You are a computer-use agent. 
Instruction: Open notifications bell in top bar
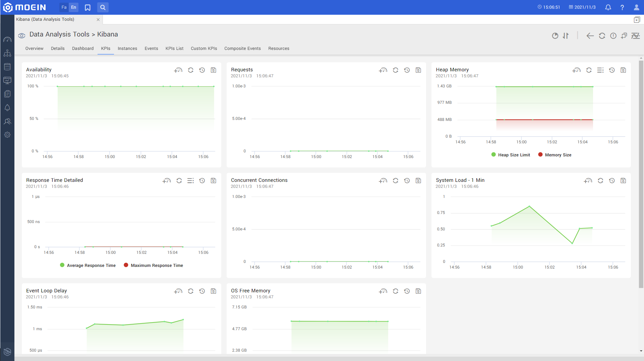pyautogui.click(x=608, y=7)
